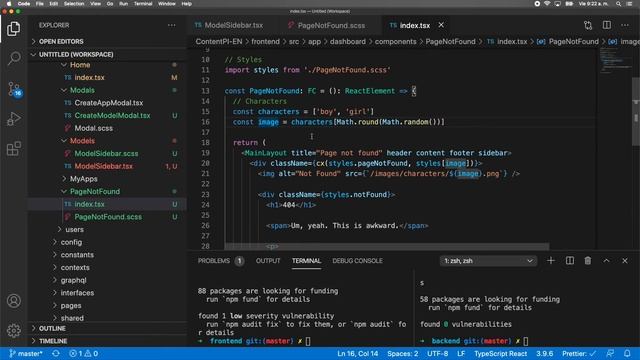Open errors and warnings status indicator
The height and width of the screenshot is (360, 640).
[x=84, y=353]
